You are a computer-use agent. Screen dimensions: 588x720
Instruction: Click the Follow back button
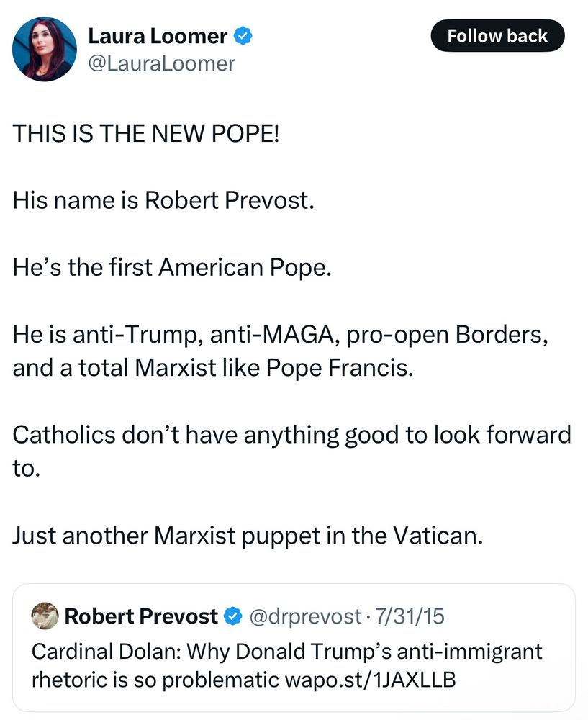click(497, 36)
